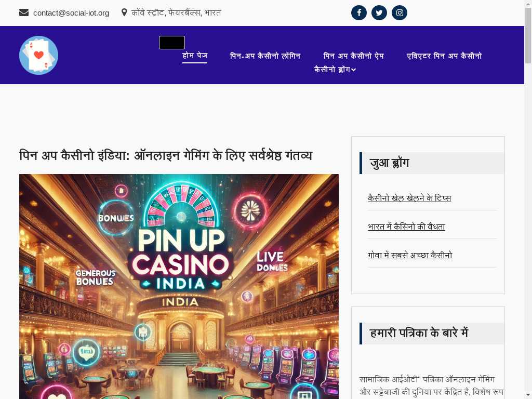Open भारत में कैसिनो की वैधता link
Viewport: 532px width, 399px height.
point(406,227)
